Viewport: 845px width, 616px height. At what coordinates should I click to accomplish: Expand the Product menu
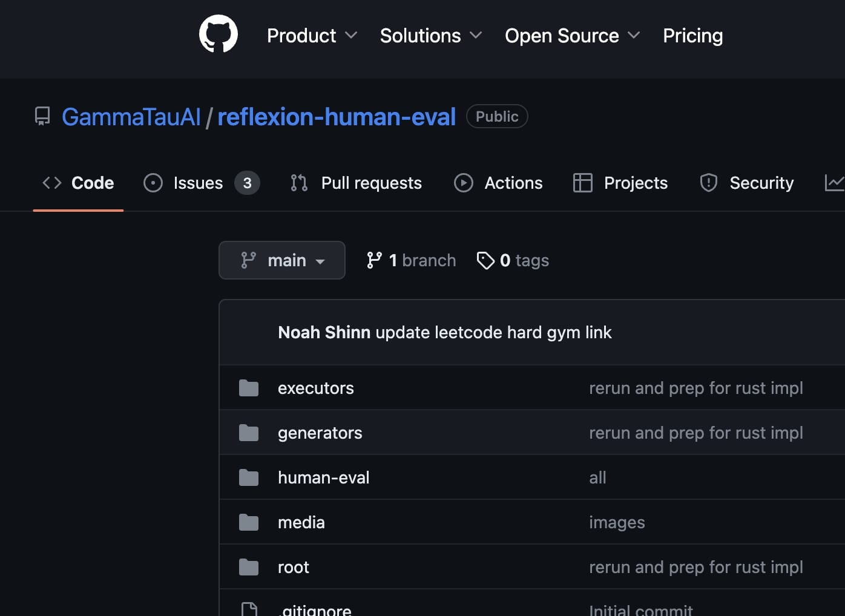312,36
